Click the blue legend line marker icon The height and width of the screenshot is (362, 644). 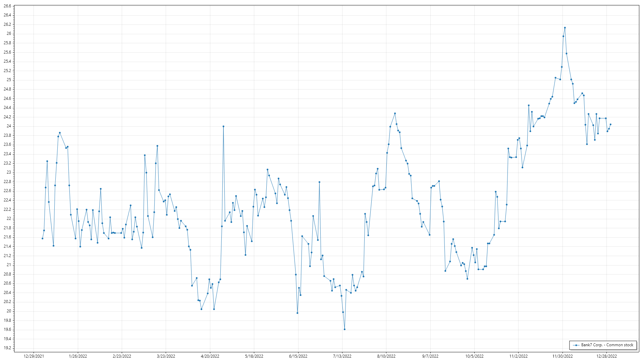[576, 345]
